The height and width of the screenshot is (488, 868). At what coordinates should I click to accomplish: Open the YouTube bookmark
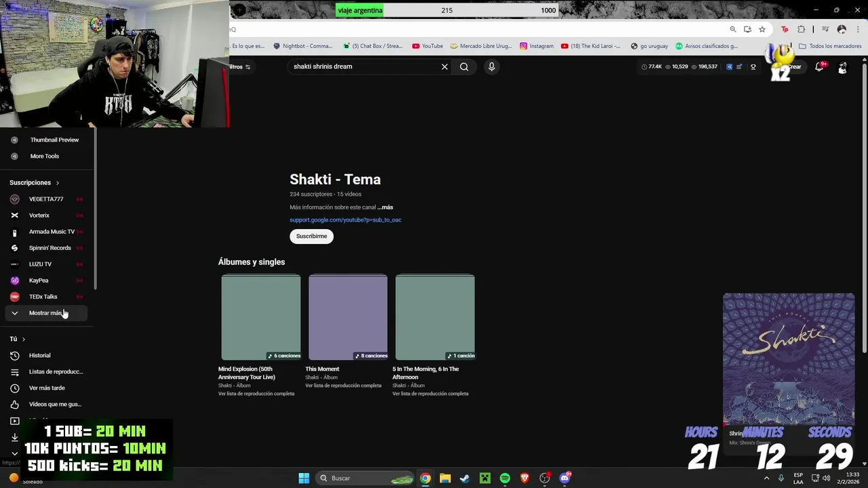[427, 46]
